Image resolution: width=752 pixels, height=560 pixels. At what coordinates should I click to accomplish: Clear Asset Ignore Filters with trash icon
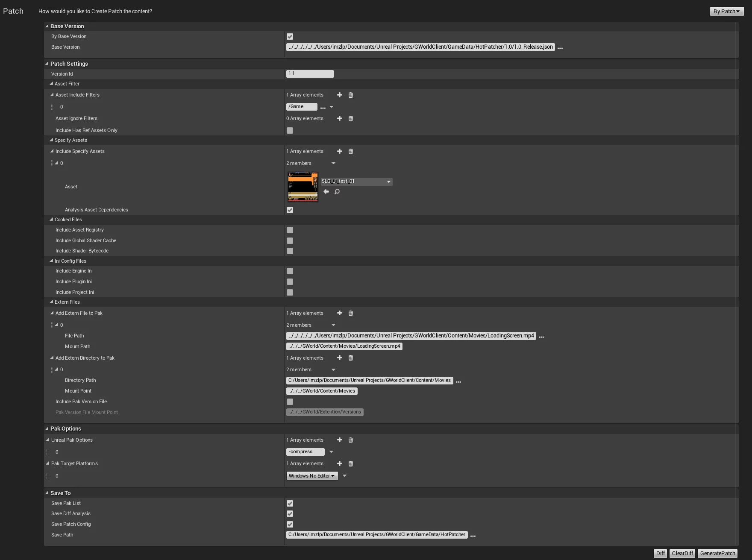click(351, 118)
